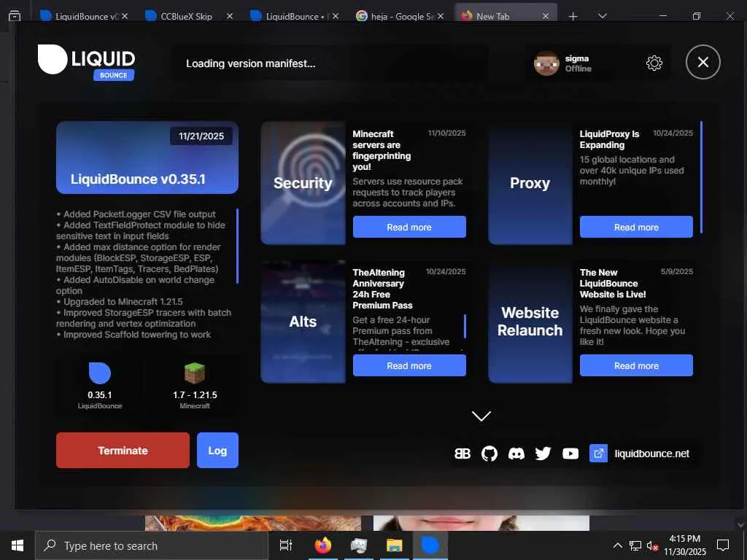Click the LiquidBounce launcher taskbar icon

[x=430, y=545]
